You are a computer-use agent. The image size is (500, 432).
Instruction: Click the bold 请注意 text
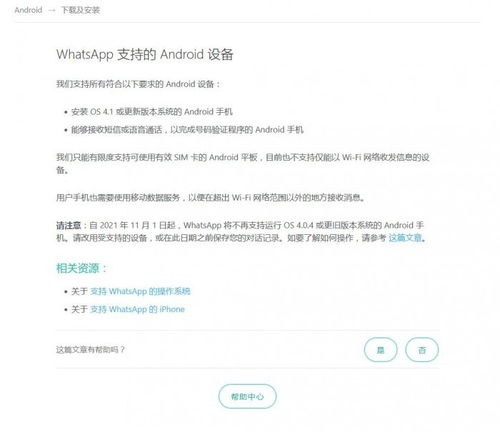(68, 225)
